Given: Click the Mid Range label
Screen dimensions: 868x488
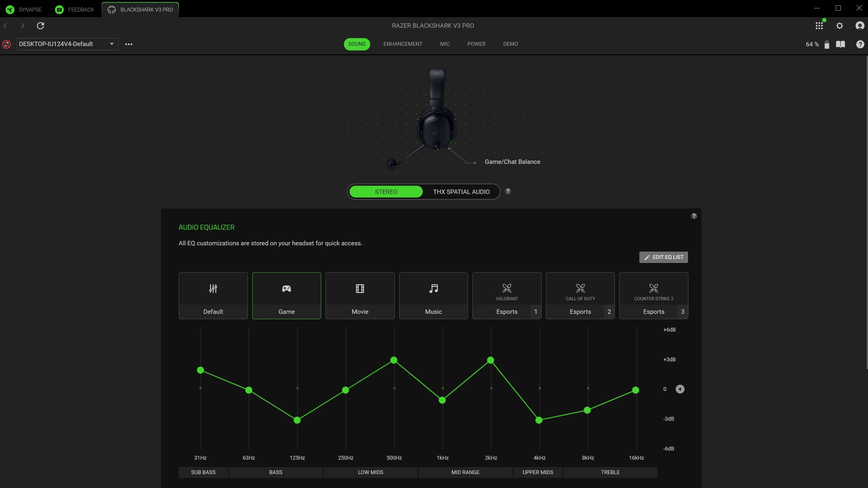Looking at the screenshot, I should [x=465, y=473].
